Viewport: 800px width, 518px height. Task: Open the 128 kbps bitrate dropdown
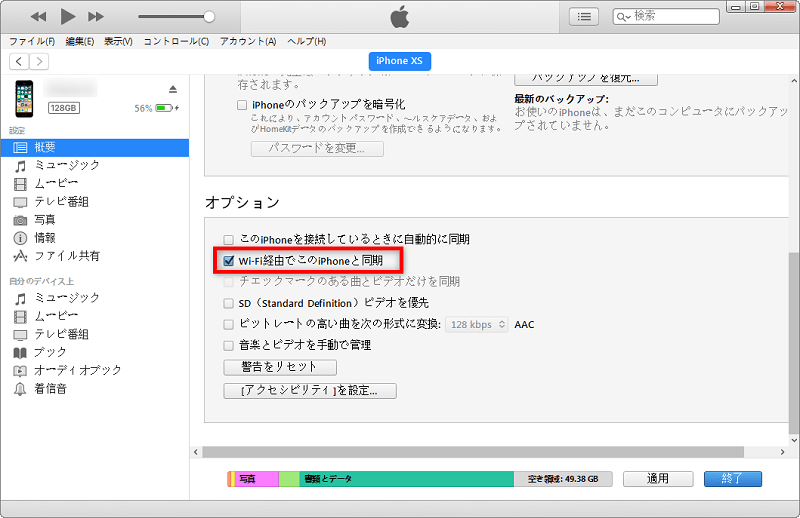477,325
